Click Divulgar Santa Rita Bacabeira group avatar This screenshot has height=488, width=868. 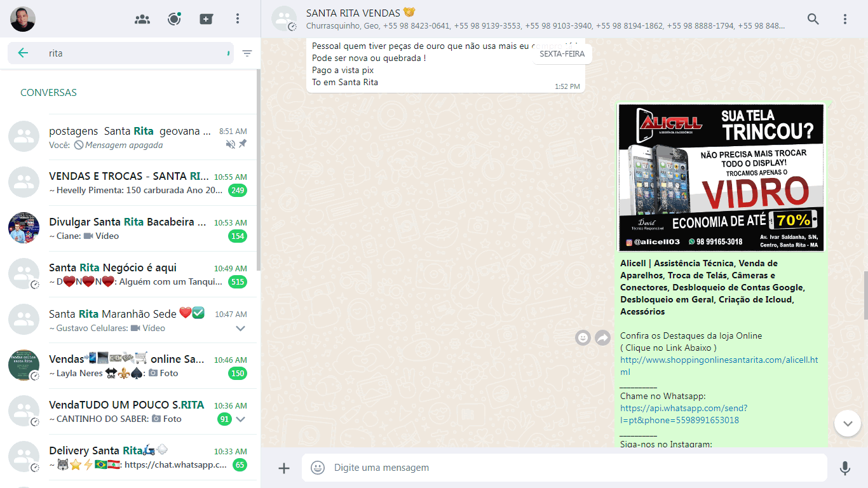click(x=24, y=228)
